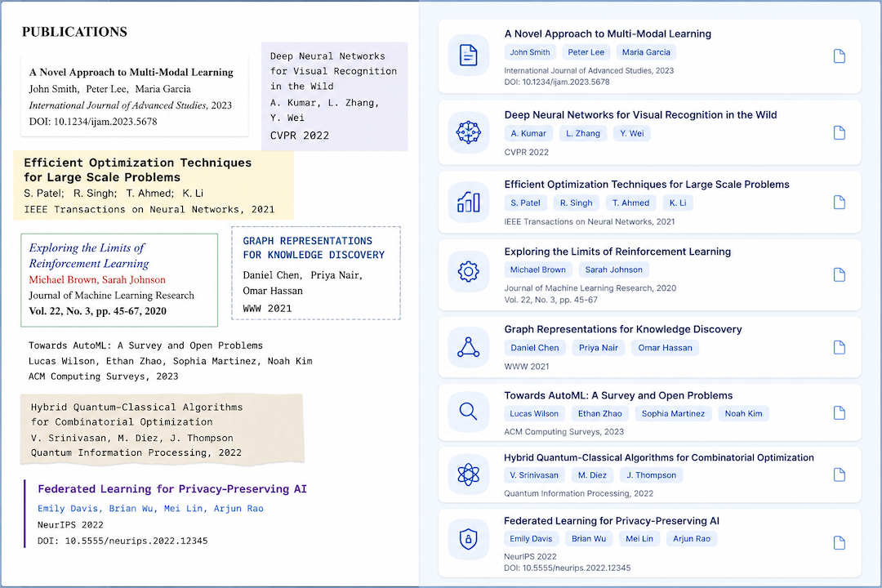
Task: Click the magnifier icon on the Towards AutoML card
Action: pos(468,412)
